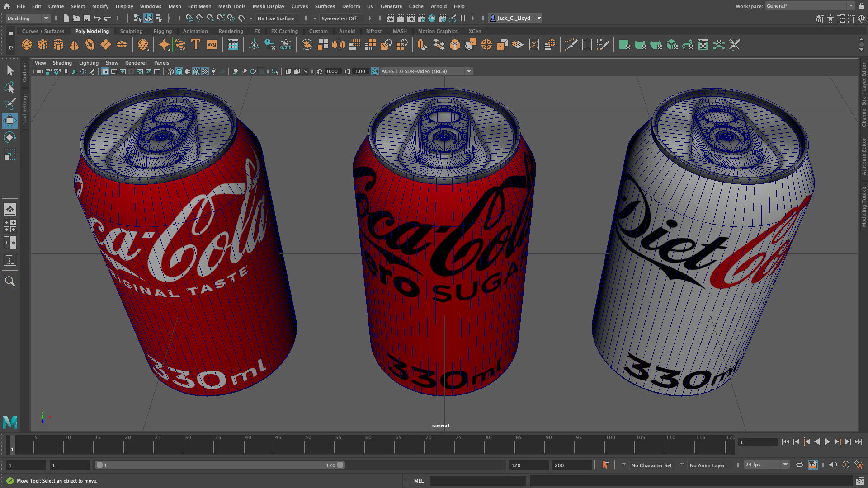
Task: Toggle the film gate button
Action: (x=114, y=71)
